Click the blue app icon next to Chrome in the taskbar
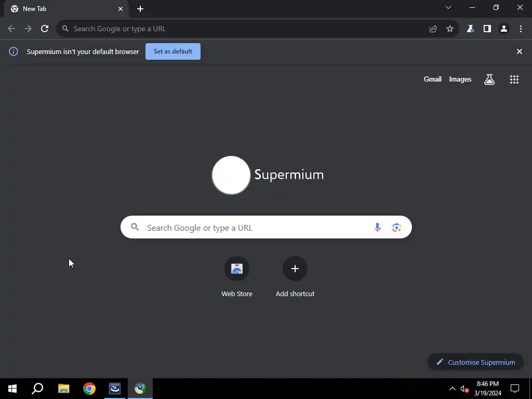The height and width of the screenshot is (399, 532). 115,389
